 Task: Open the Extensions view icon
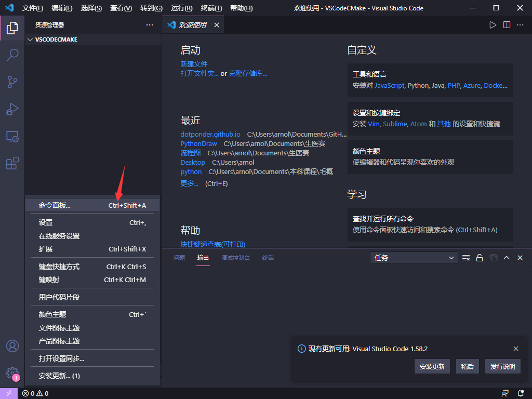point(12,164)
